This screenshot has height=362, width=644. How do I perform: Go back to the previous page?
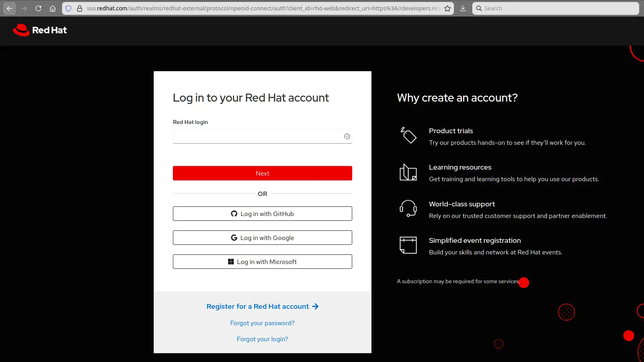(10, 8)
